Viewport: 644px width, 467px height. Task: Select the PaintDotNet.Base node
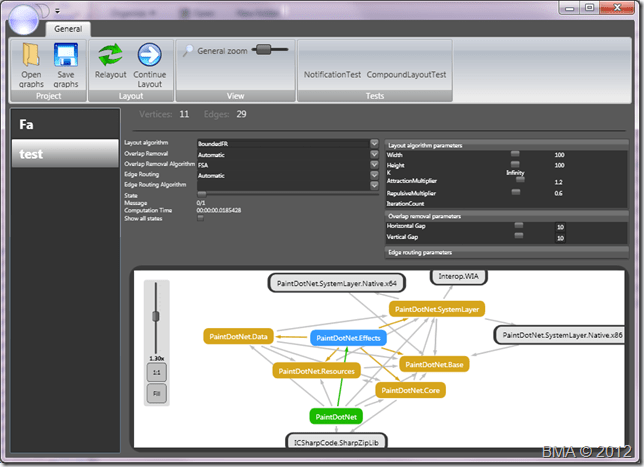[x=434, y=365]
